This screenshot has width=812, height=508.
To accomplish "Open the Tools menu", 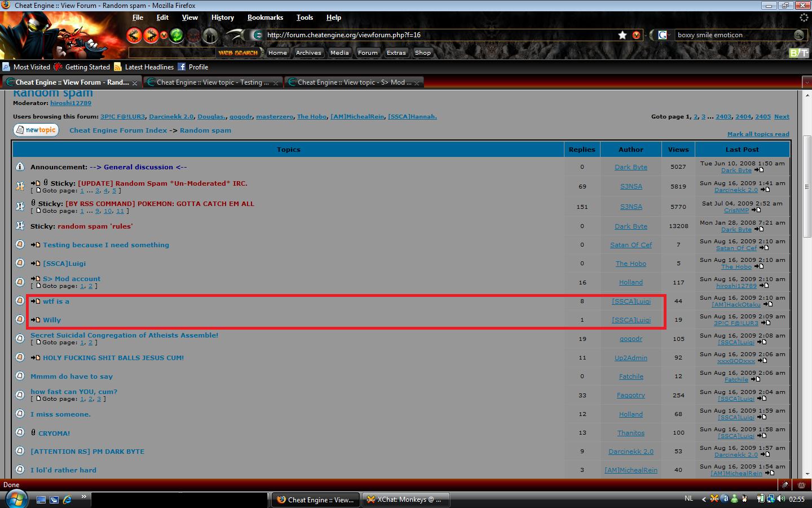I will [304, 17].
